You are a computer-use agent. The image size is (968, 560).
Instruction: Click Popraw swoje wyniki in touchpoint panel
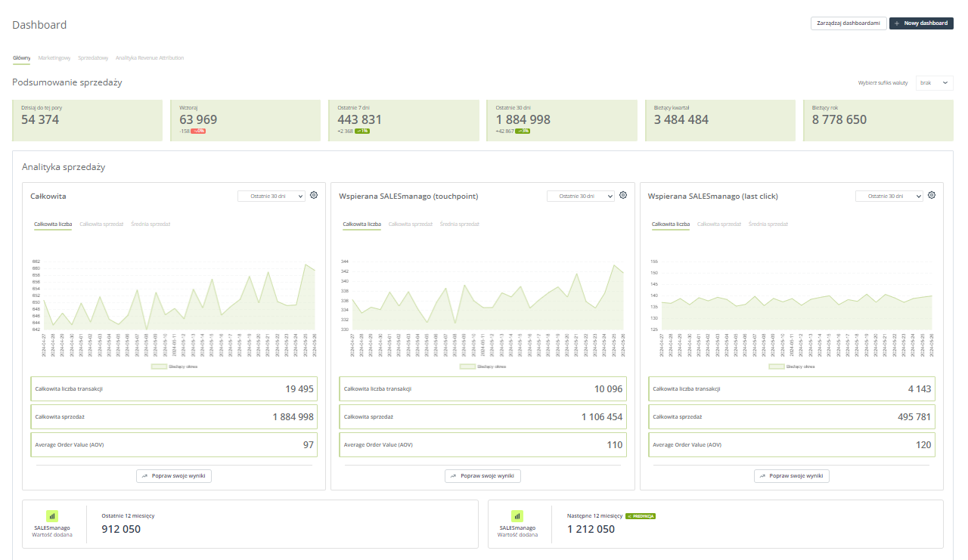point(482,476)
